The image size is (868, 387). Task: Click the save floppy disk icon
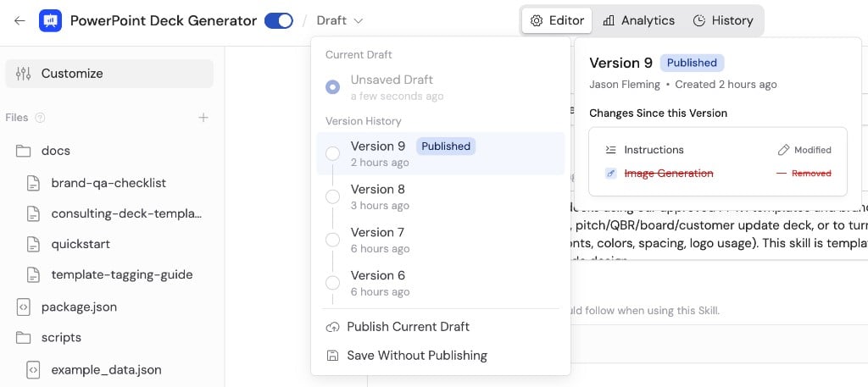tap(332, 356)
